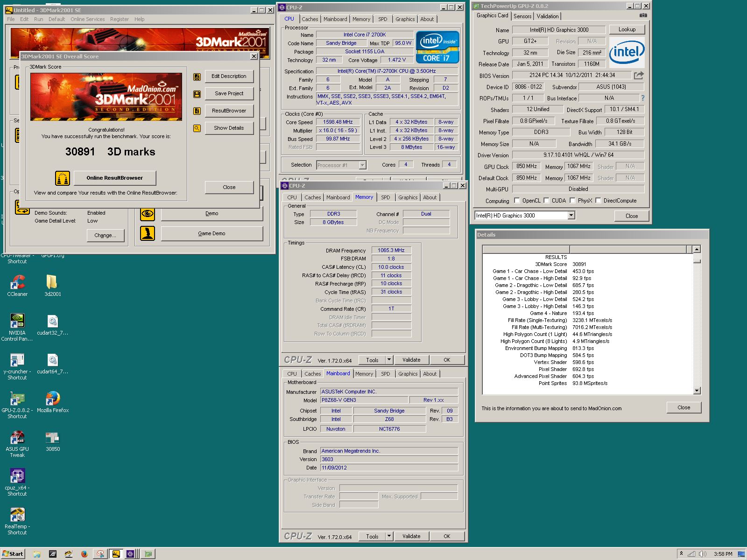
Task: Switch to Validation tab in GPU-Z
Action: pyautogui.click(x=548, y=16)
